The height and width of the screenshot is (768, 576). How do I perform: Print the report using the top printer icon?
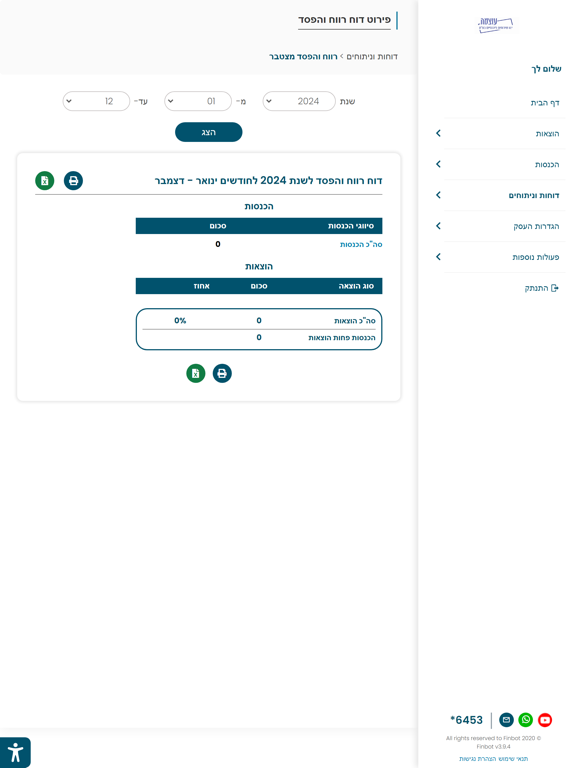[73, 181]
